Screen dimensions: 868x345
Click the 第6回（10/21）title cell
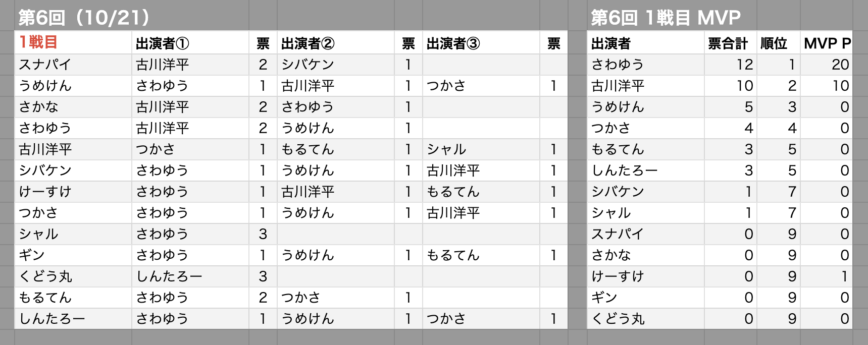click(85, 18)
